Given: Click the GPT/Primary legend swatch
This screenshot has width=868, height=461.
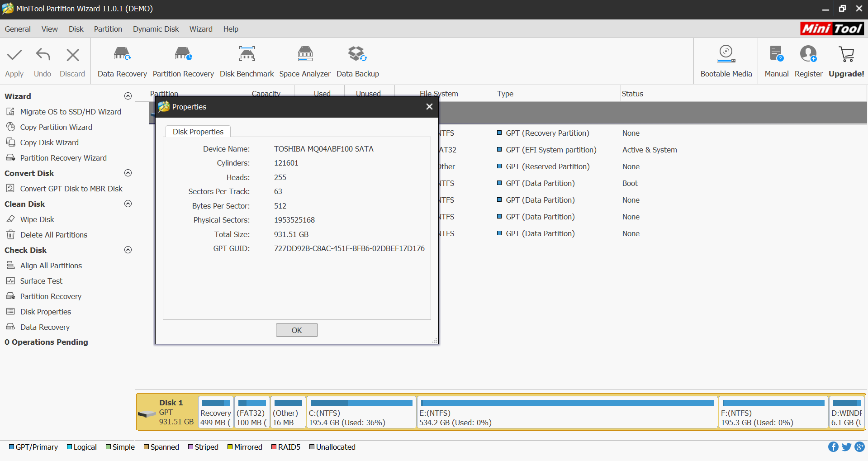Looking at the screenshot, I should point(11,447).
